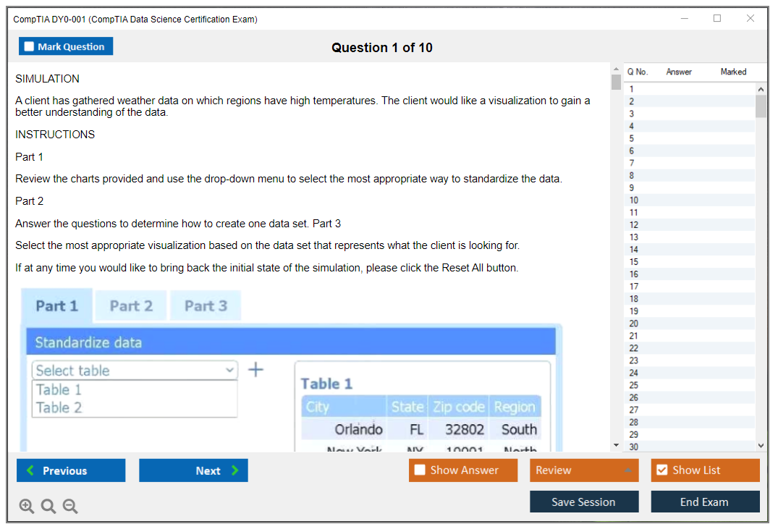
Task: Switch to the Part 3 tab
Action: (x=205, y=305)
